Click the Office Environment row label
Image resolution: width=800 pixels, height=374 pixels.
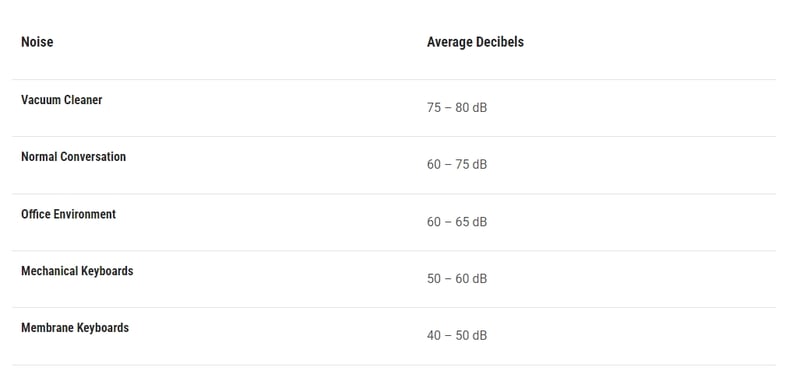tap(68, 214)
